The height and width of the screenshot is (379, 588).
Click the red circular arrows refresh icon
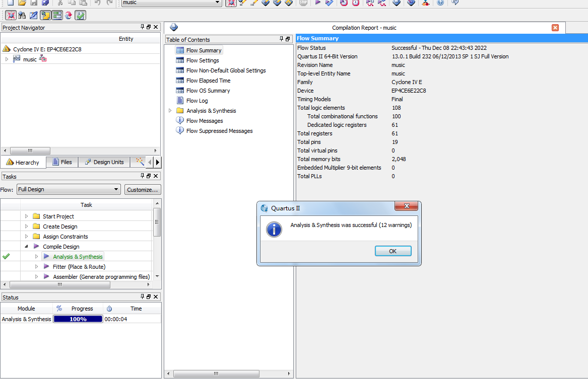coord(69,15)
